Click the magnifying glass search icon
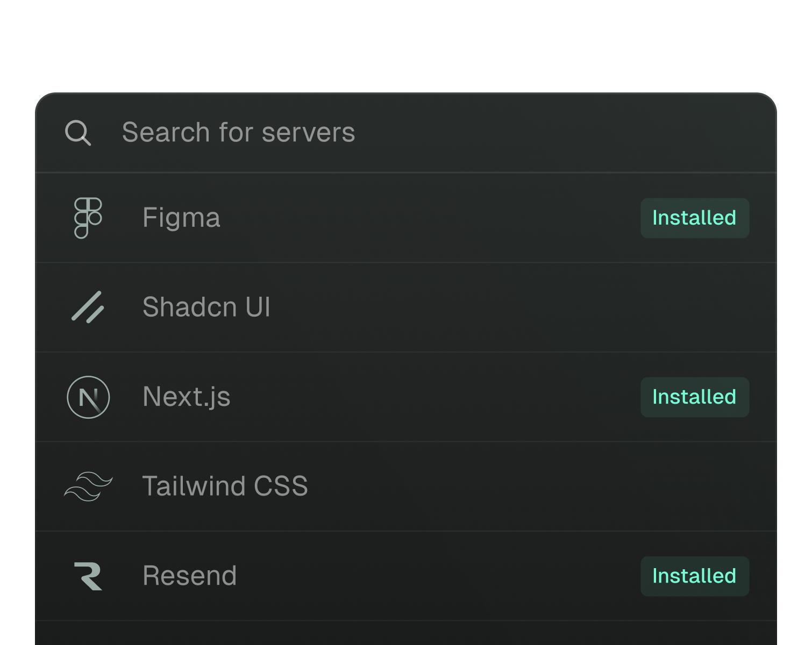The image size is (812, 645). tap(78, 133)
